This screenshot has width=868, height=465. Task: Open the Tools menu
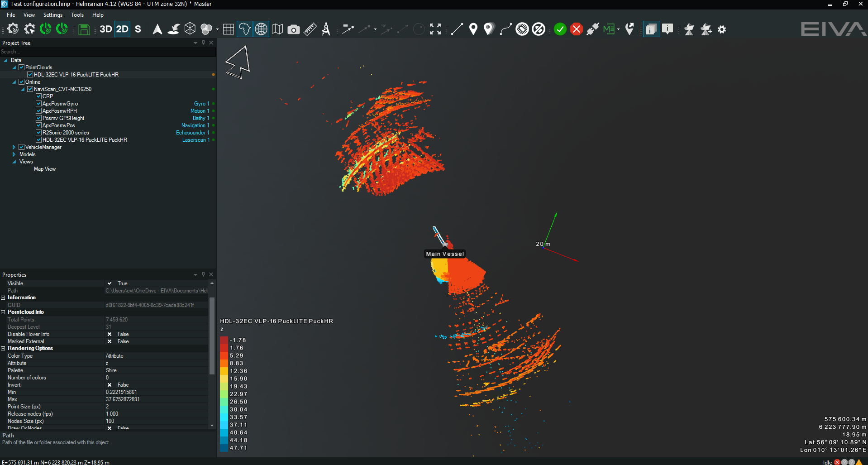pyautogui.click(x=77, y=15)
